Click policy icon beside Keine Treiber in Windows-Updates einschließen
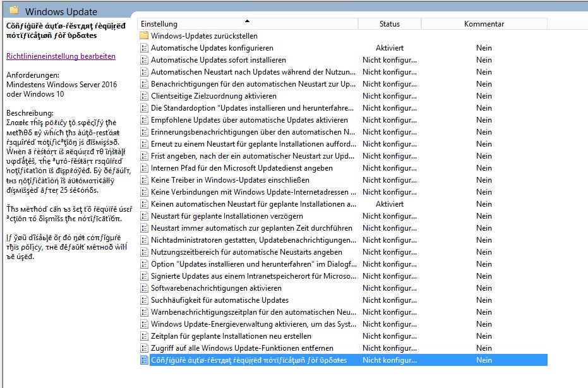588x388 pixels. click(144, 180)
